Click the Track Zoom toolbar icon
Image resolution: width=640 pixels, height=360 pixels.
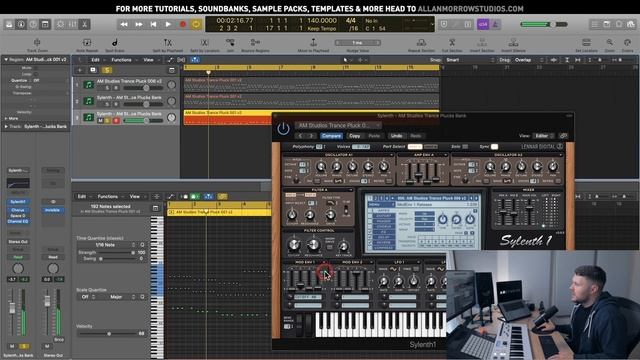click(37, 42)
